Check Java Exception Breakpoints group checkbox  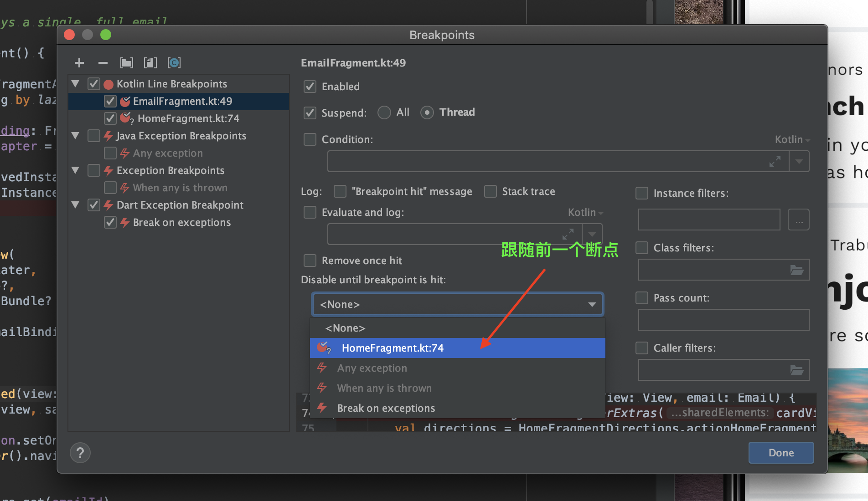(94, 136)
